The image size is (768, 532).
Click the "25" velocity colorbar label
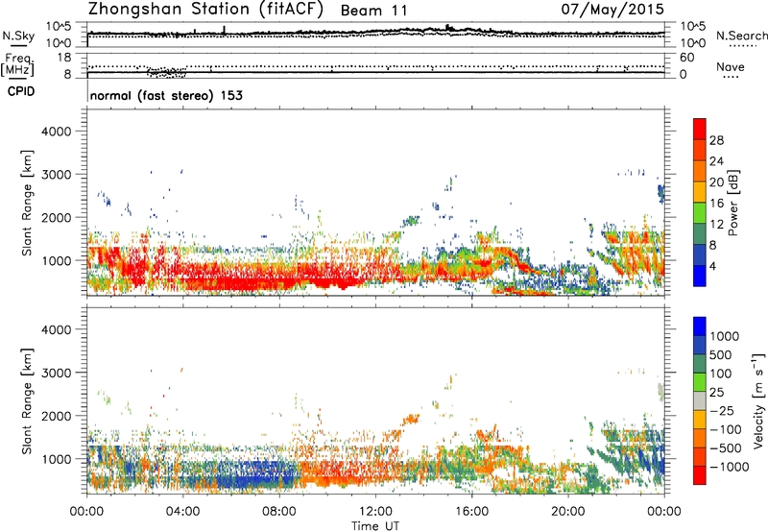[x=716, y=393]
